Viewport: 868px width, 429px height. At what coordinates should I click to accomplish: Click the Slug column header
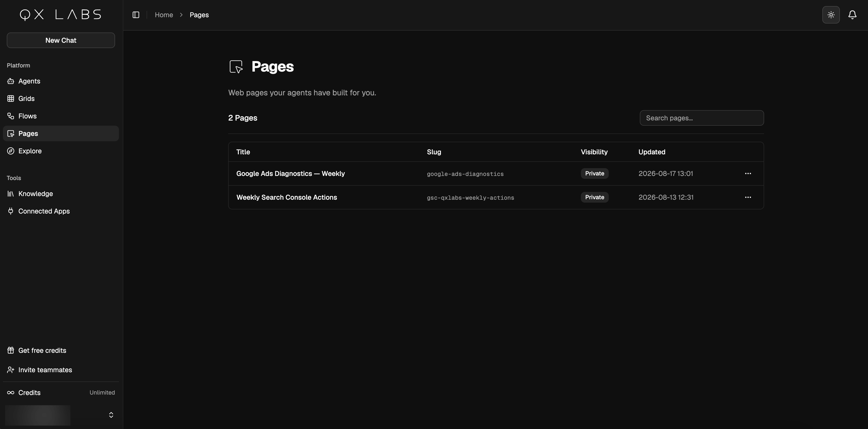434,152
